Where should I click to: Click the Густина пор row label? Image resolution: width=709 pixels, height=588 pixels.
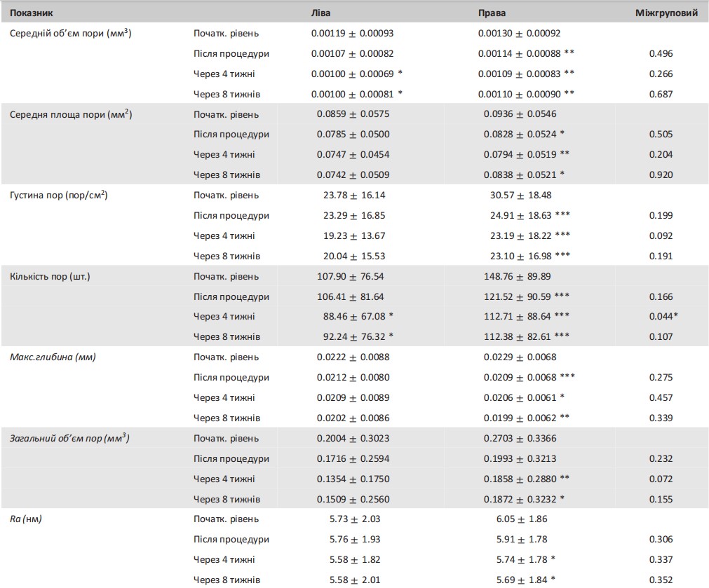coord(58,196)
